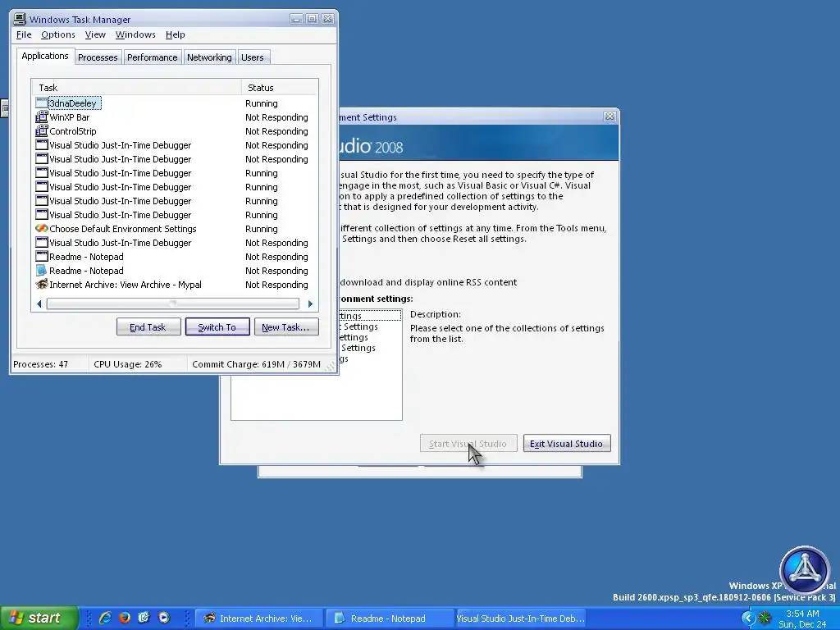Click Running status of Choose Default Environment Settings
The image size is (840, 630).
pos(262,228)
